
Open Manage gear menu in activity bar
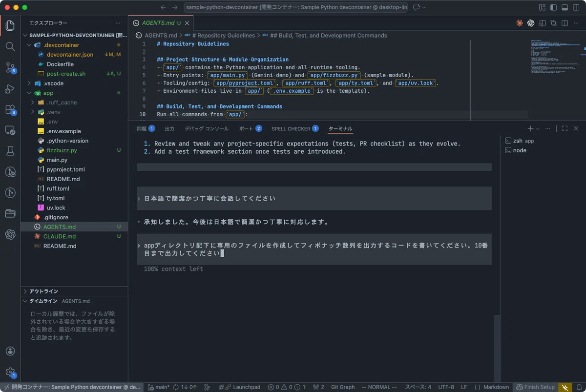pyautogui.click(x=10, y=372)
